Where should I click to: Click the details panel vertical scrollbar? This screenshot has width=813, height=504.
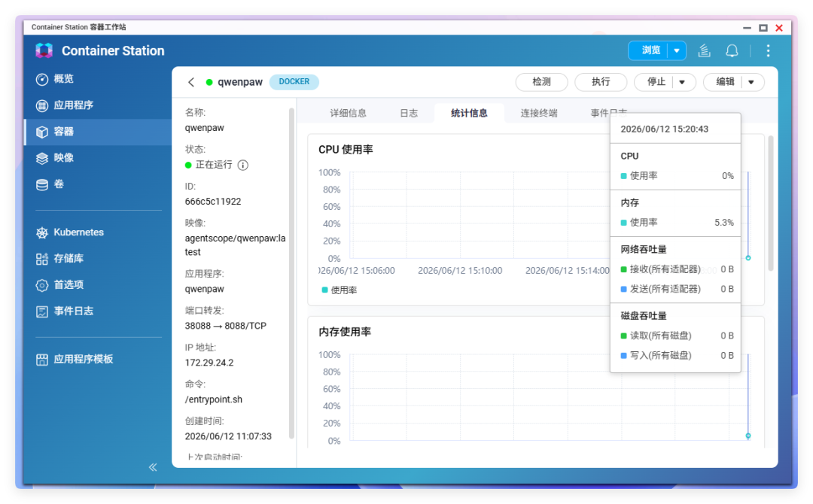[291, 274]
